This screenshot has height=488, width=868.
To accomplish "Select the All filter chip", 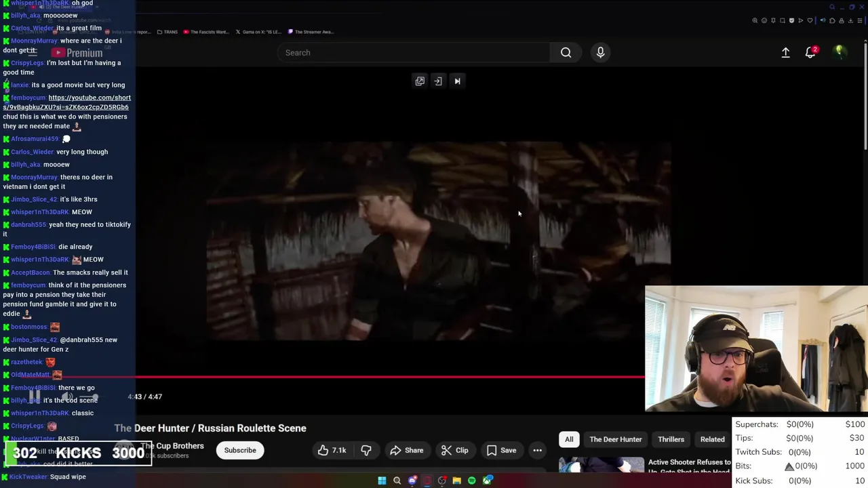I will tap(569, 439).
